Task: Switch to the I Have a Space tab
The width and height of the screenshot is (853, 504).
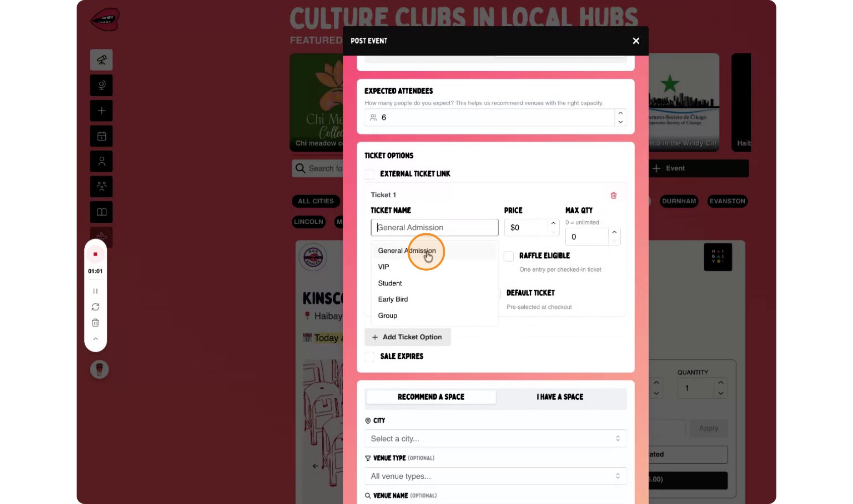Action: coord(560,397)
